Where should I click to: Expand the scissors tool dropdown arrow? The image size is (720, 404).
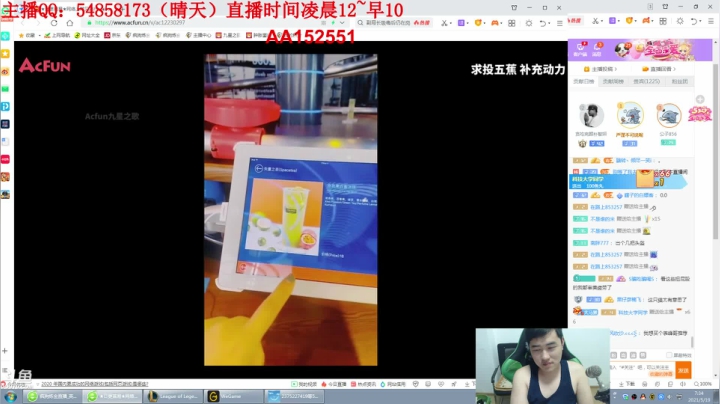tap(450, 23)
